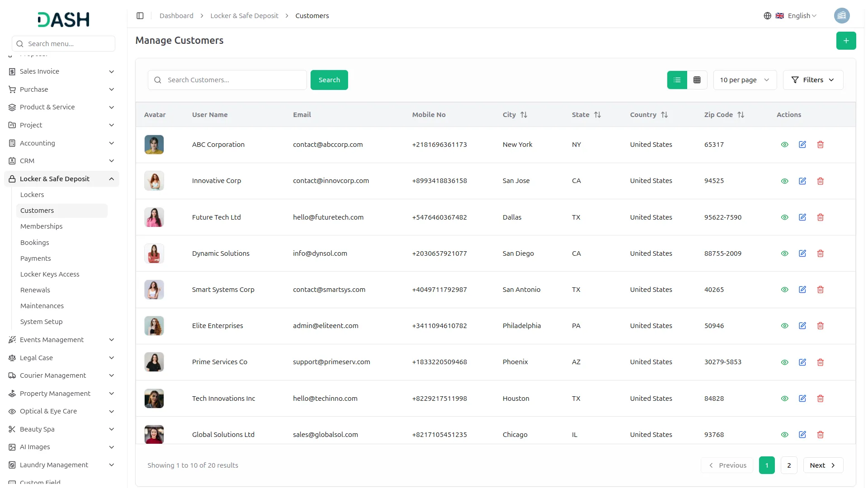Edit the Innovative Corp record
This screenshot has height=488, width=868.
pyautogui.click(x=802, y=181)
